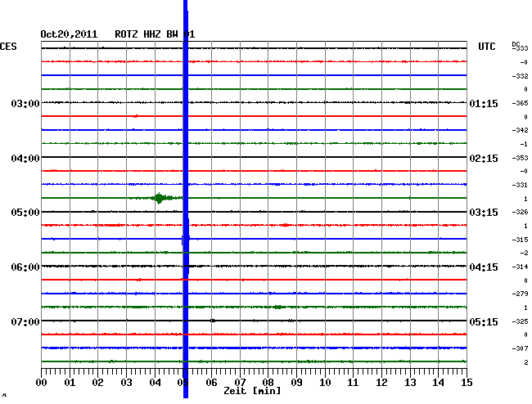This screenshot has width=532, height=404.
Task: Click the DC offset value "-331"
Action: pos(520,185)
